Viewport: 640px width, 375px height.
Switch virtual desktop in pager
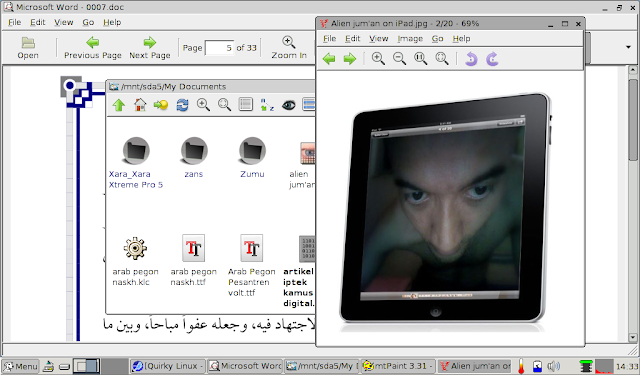86,366
